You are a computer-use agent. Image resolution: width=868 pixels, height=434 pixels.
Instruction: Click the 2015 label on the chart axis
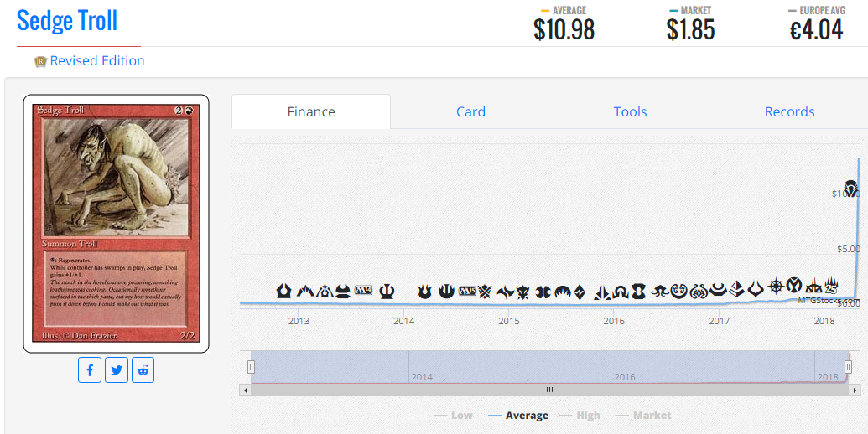coord(509,321)
